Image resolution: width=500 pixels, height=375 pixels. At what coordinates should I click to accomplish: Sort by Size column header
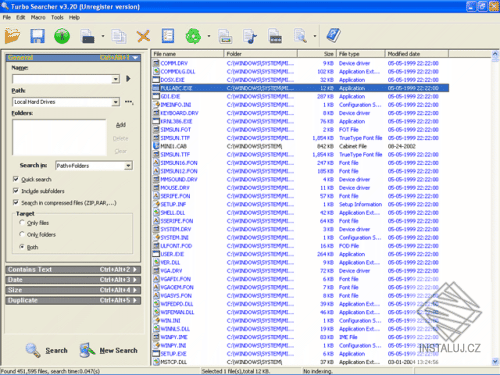tap(317, 54)
